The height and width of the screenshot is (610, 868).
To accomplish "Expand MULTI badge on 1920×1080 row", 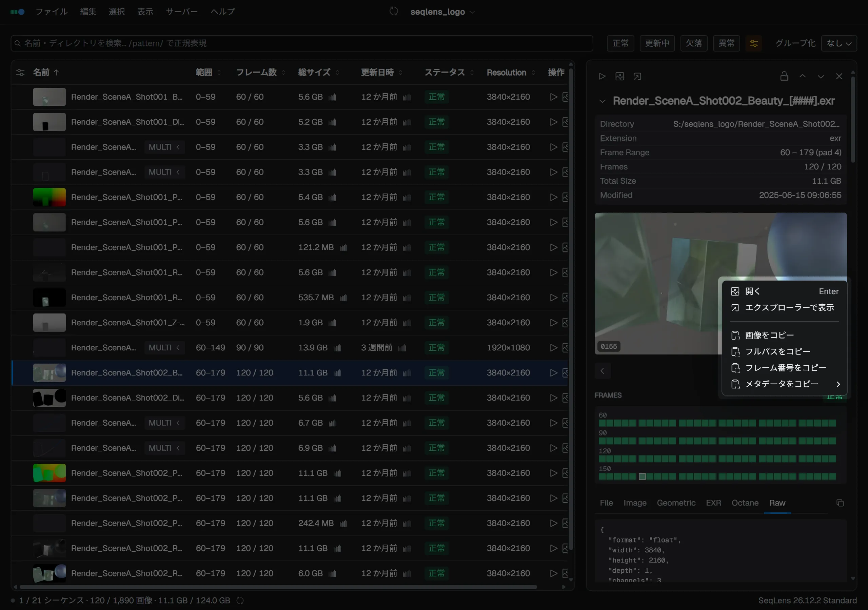I will tap(164, 347).
